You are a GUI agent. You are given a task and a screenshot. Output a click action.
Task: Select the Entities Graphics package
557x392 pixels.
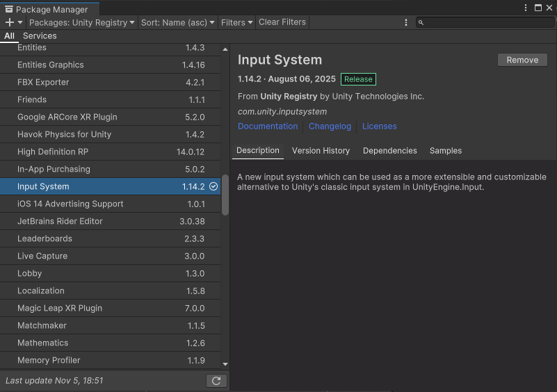pyautogui.click(x=110, y=65)
